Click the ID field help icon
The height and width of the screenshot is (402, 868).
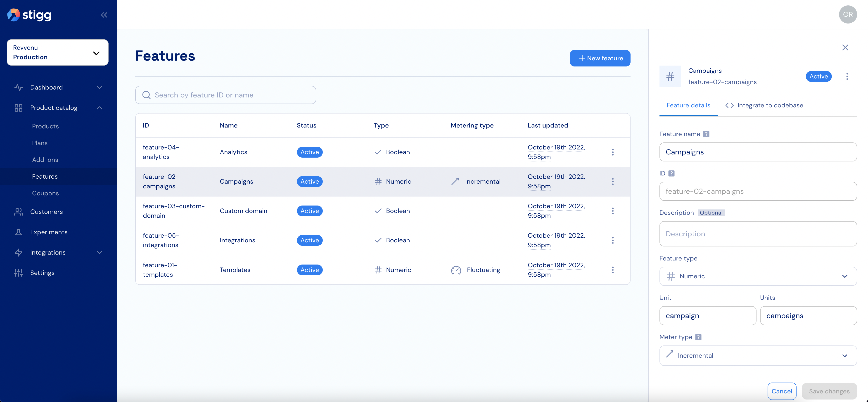(671, 174)
